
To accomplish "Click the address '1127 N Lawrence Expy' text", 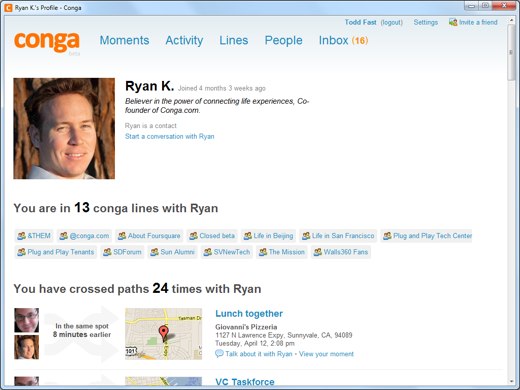I will click(x=284, y=335).
